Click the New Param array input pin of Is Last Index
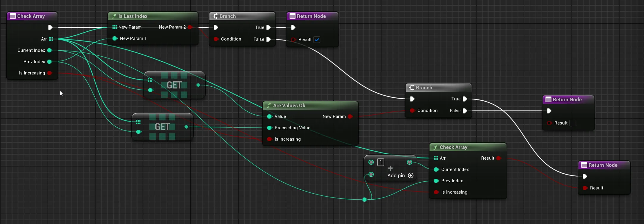This screenshot has width=644, height=224. [x=115, y=27]
